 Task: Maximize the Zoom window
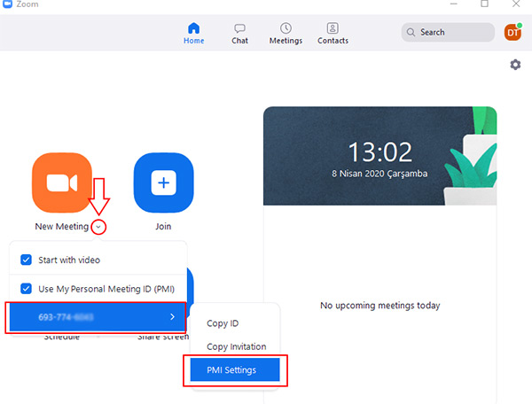pos(484,4)
